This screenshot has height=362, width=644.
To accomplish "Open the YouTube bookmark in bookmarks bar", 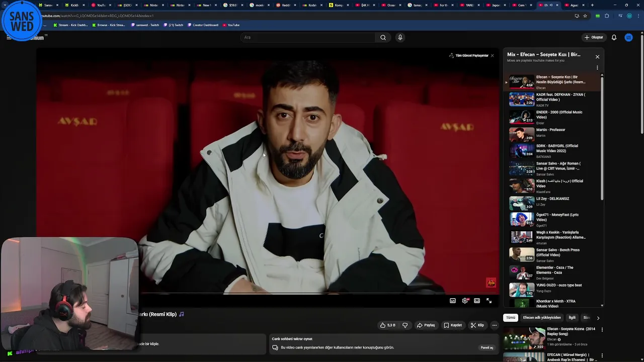I will 231,25.
